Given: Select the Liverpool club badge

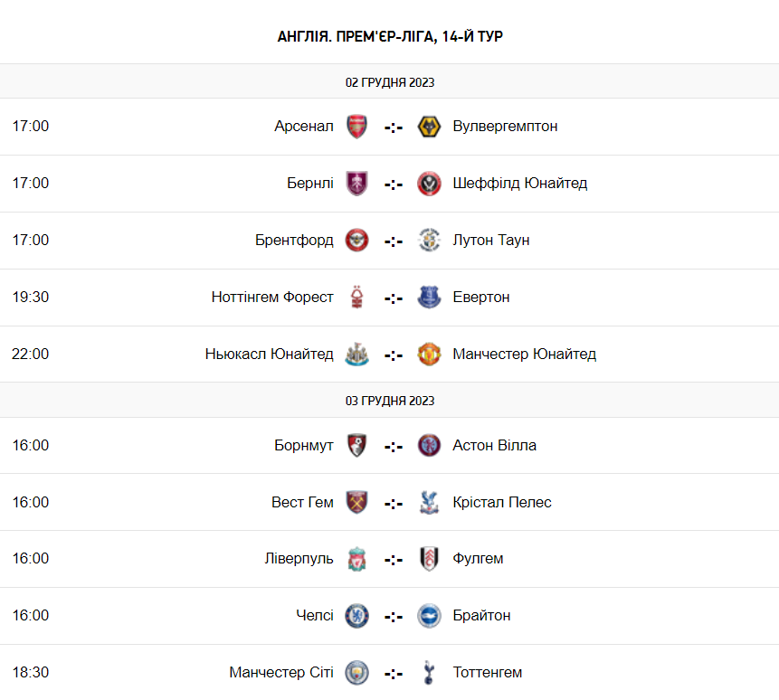Looking at the screenshot, I should [357, 559].
